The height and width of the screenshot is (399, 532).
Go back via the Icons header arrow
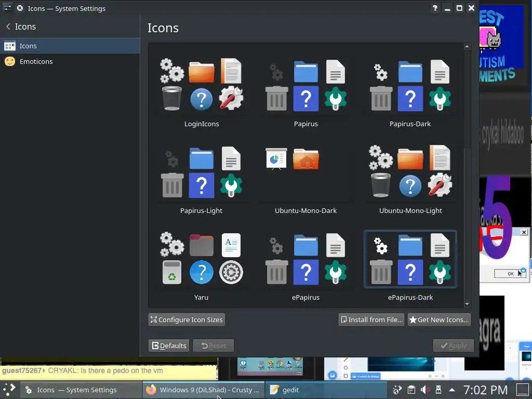(8, 26)
